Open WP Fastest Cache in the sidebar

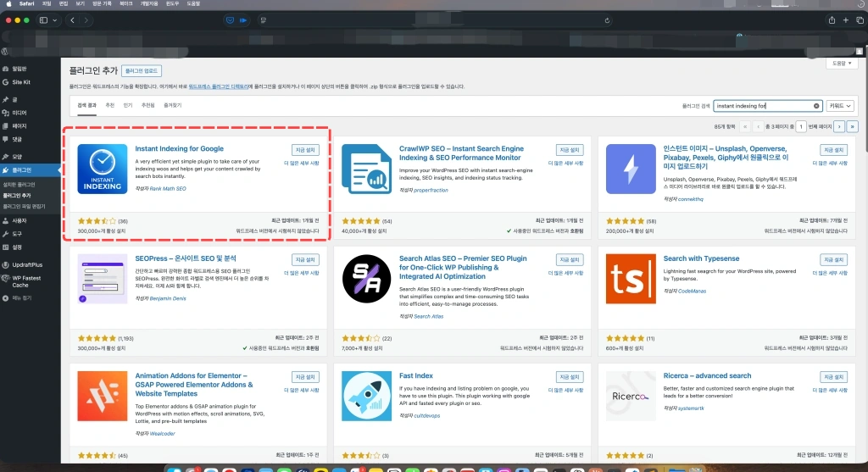(x=26, y=280)
